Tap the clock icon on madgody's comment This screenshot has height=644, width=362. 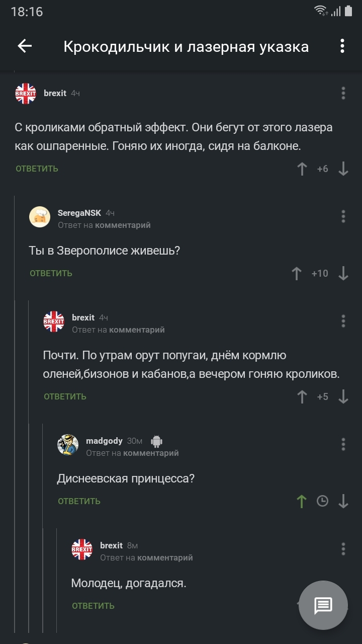[x=322, y=501]
